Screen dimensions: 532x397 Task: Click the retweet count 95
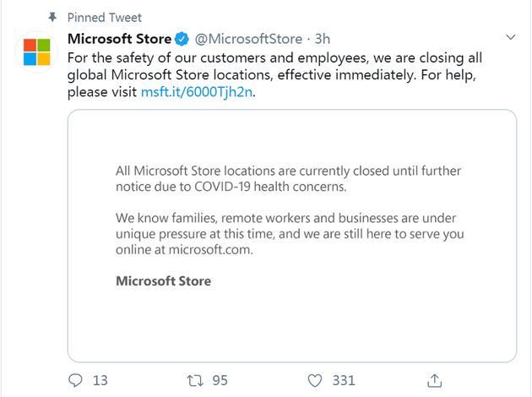tap(220, 380)
